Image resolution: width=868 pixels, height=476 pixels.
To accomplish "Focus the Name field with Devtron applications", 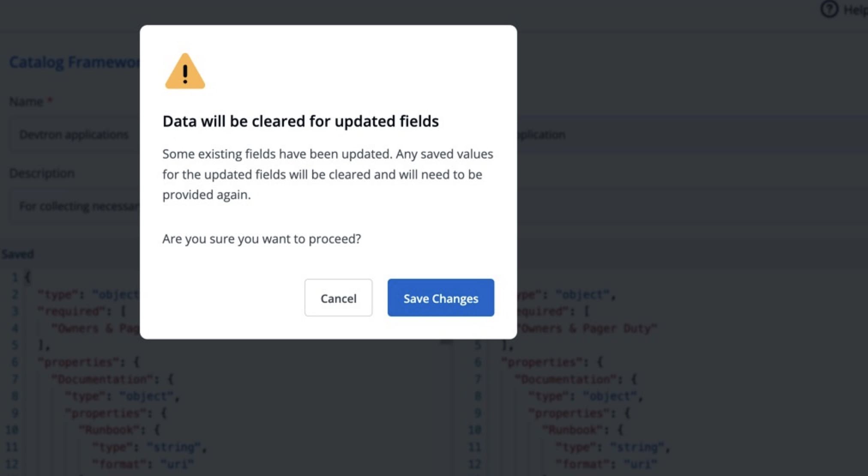I will point(74,135).
